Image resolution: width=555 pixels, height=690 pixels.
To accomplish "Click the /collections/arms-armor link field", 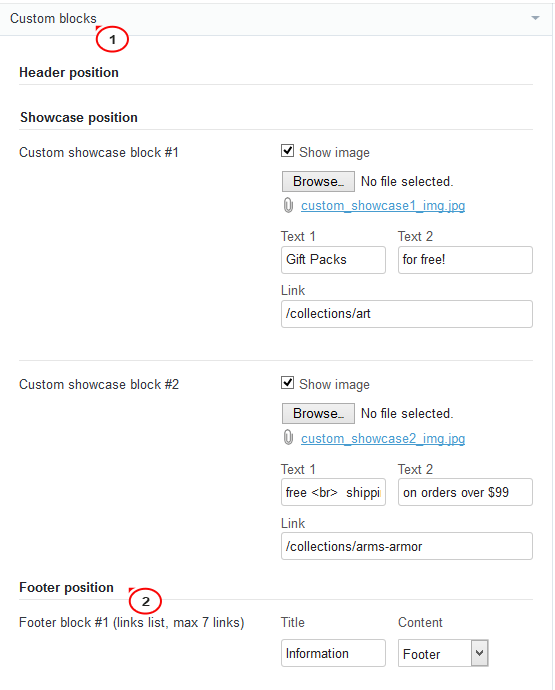I will 407,546.
